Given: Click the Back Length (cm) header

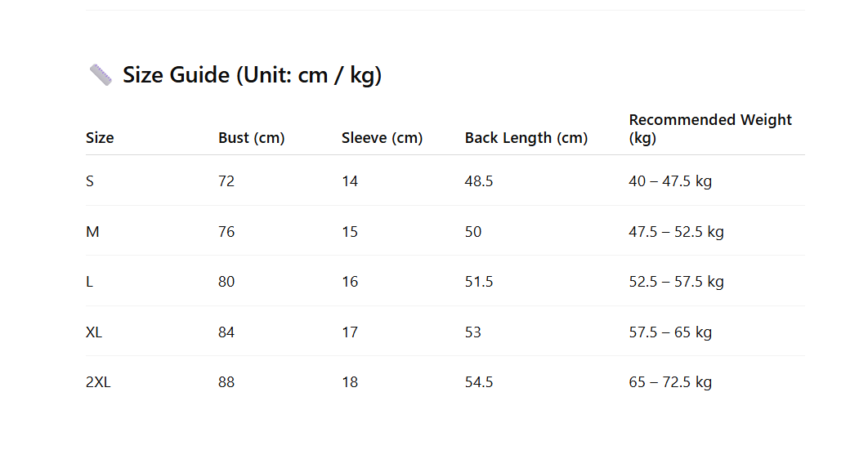Looking at the screenshot, I should pos(526,138).
